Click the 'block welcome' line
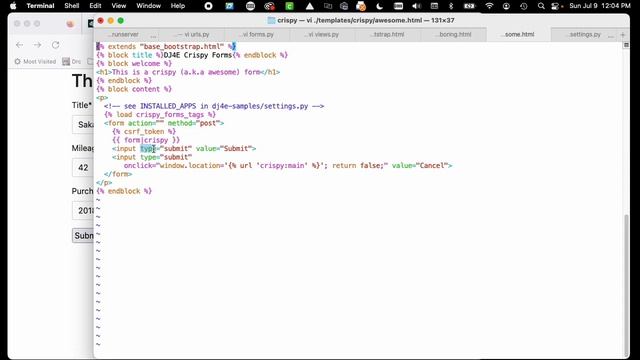 pyautogui.click(x=134, y=64)
